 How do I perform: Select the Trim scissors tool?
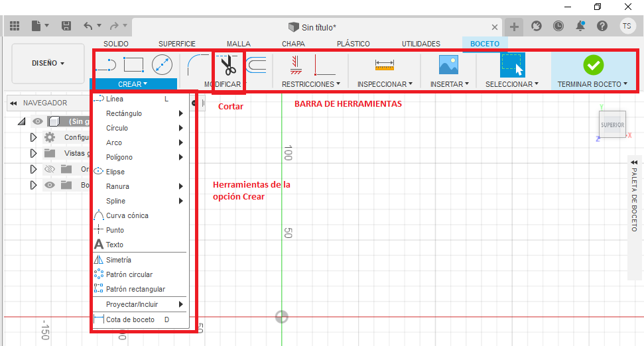(228, 65)
